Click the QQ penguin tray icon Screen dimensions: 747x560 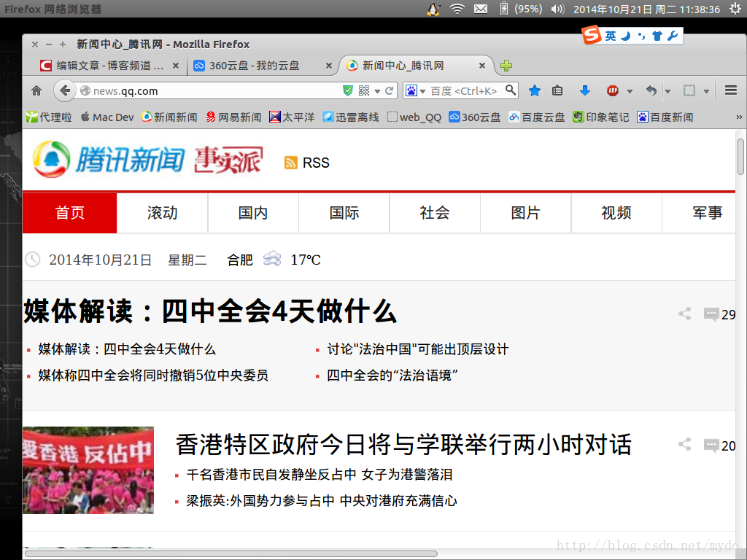pos(433,9)
